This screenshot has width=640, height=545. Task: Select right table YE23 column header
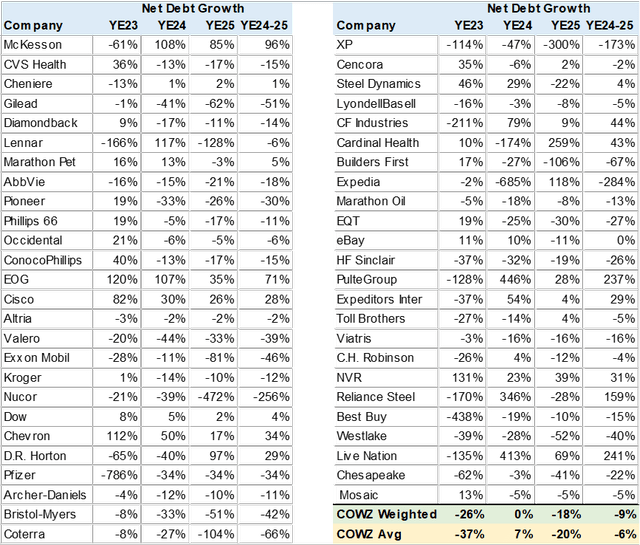(x=469, y=25)
